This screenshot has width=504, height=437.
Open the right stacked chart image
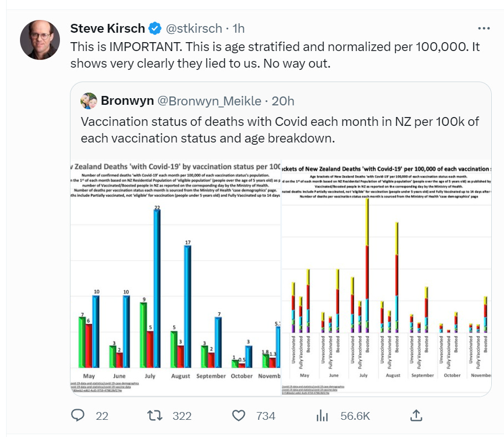[x=386, y=277]
